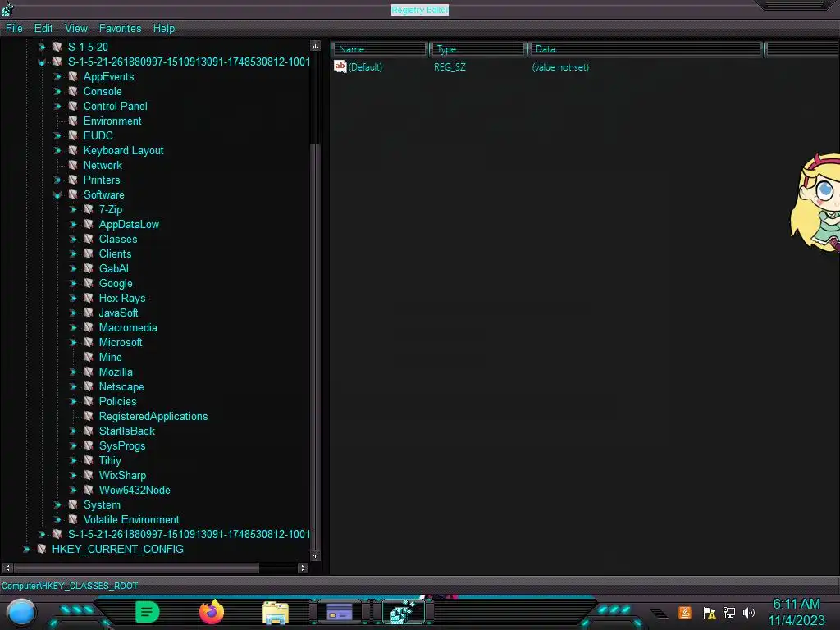Click the Action Center flag tray icon

[710, 612]
